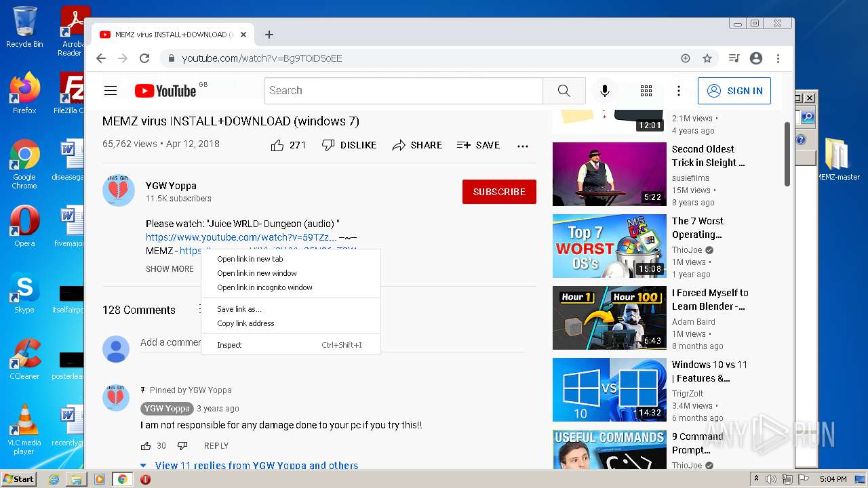Open VLC media player desktop icon
This screenshot has height=488, width=868.
[24, 430]
